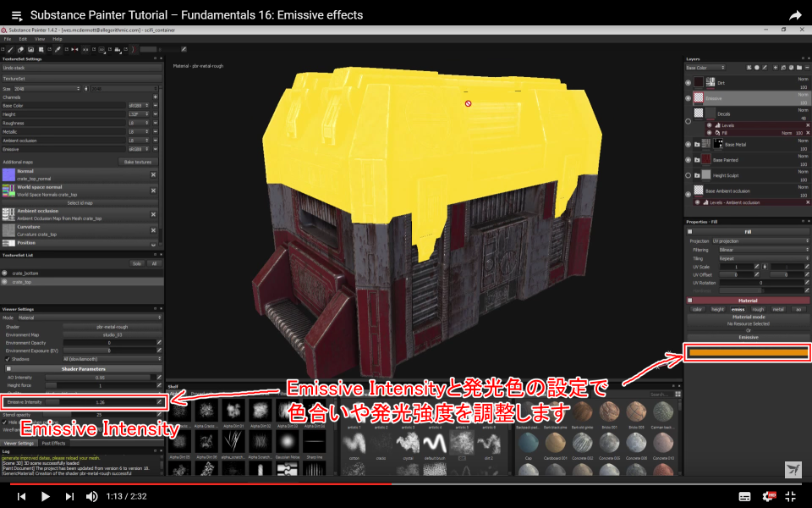Select the Projection tool in toolbar

(x=31, y=50)
